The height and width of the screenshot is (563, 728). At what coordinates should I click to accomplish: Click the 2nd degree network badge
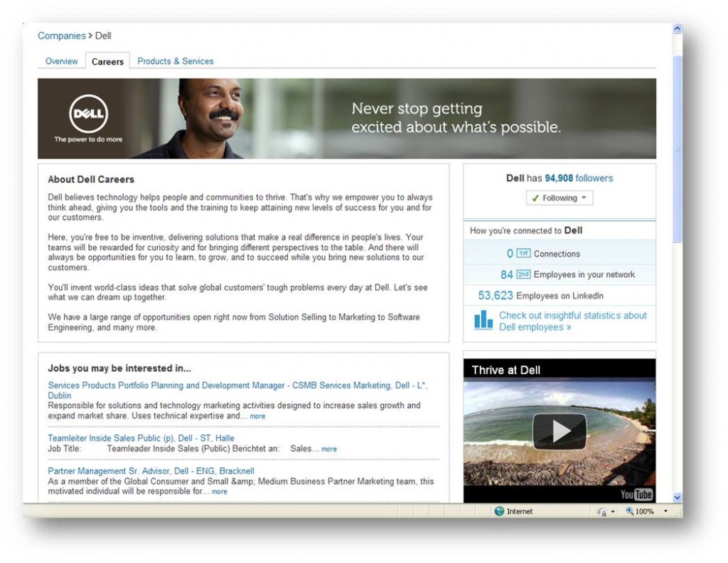point(523,274)
